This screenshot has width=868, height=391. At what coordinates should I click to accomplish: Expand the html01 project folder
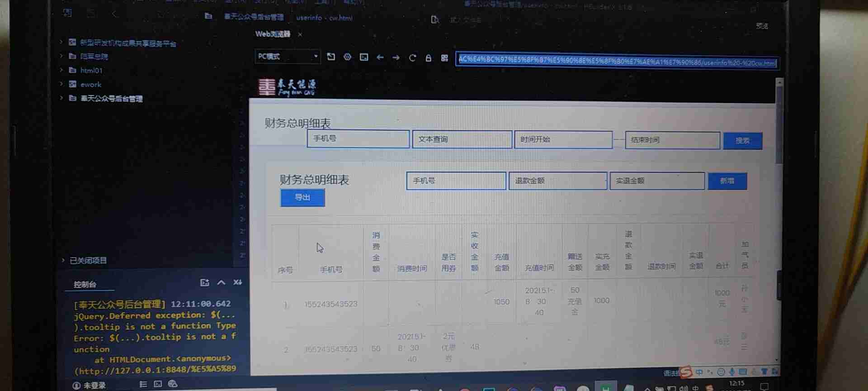point(61,70)
